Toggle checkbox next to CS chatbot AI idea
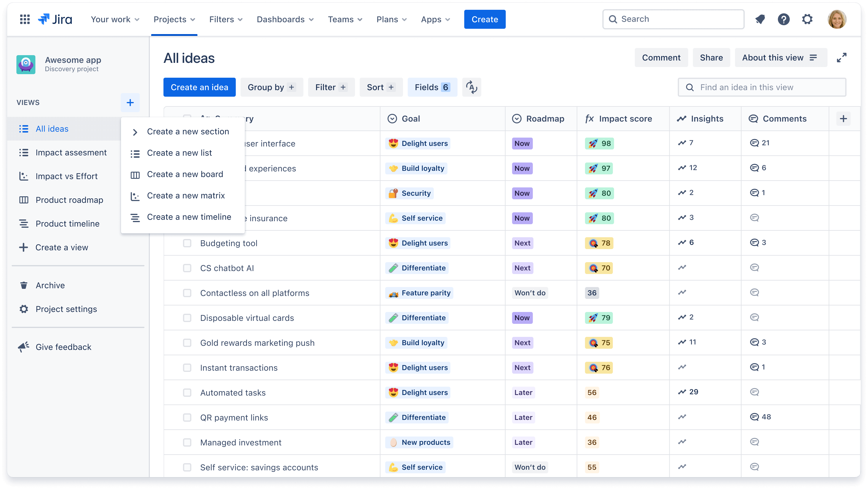The image size is (868, 489). (x=186, y=268)
